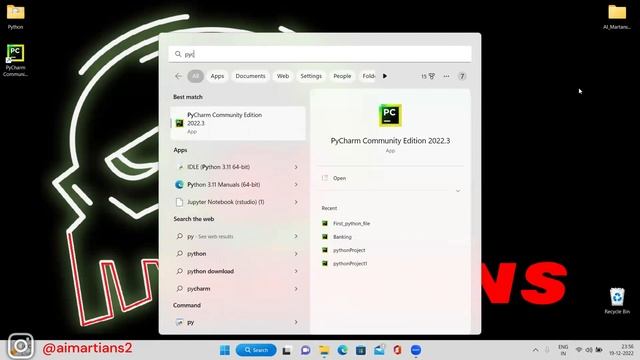Open the AI_Martians desktop folder
The image size is (640, 360).
[617, 17]
